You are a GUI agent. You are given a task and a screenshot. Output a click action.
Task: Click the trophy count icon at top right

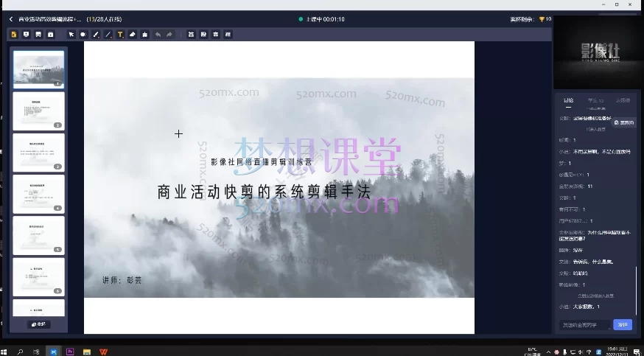click(542, 19)
